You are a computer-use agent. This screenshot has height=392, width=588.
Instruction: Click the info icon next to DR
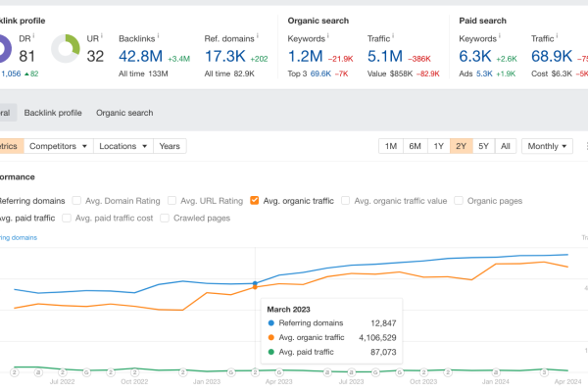click(33, 36)
